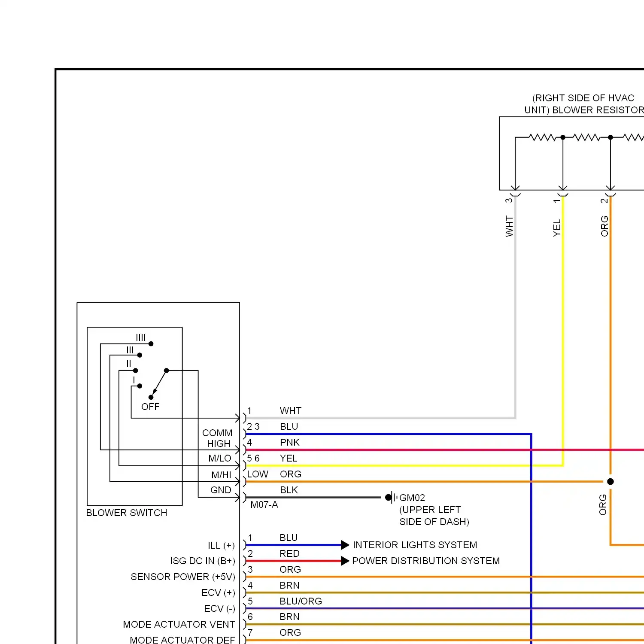
Task: Click the RED wire color label
Action: pos(289,553)
